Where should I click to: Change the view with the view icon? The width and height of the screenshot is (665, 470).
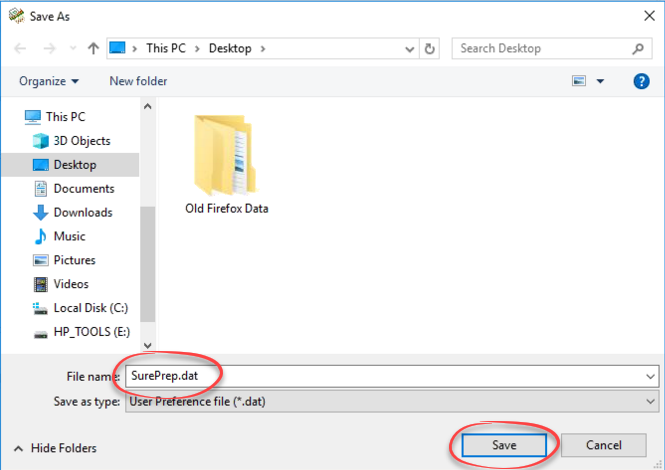(579, 81)
